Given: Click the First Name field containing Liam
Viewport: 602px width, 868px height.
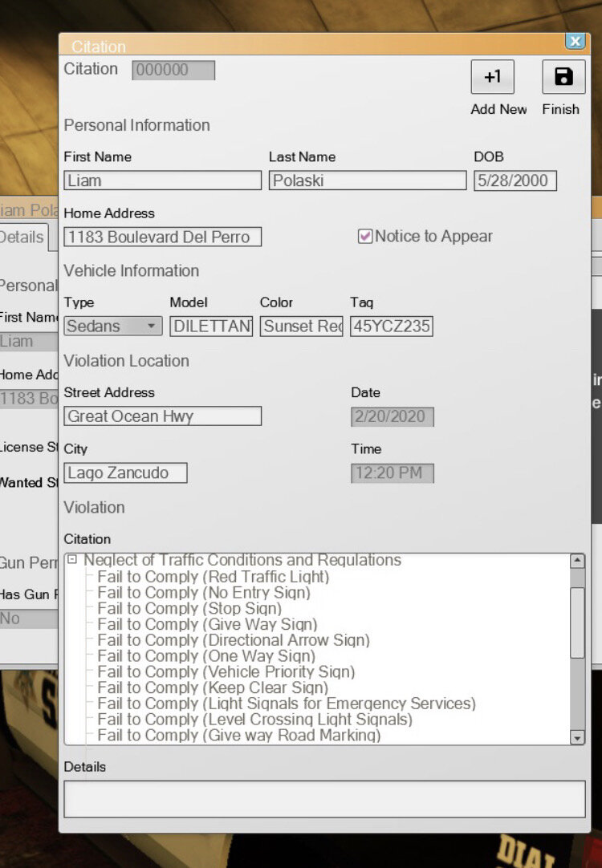Looking at the screenshot, I should 162,180.
